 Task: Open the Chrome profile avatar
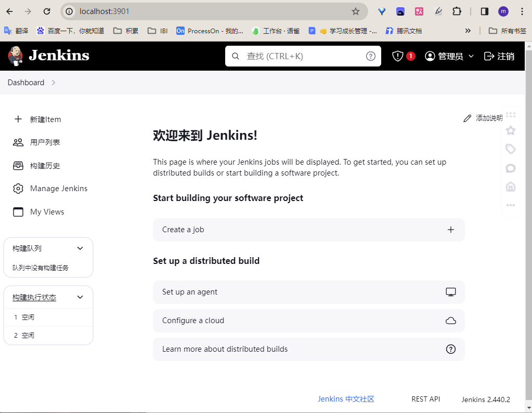tap(503, 11)
